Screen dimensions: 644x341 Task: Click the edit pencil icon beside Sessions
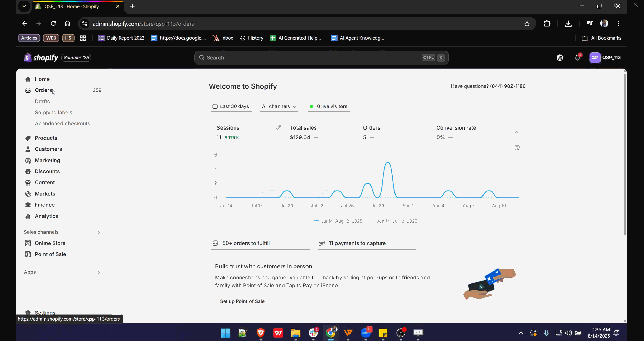point(278,128)
